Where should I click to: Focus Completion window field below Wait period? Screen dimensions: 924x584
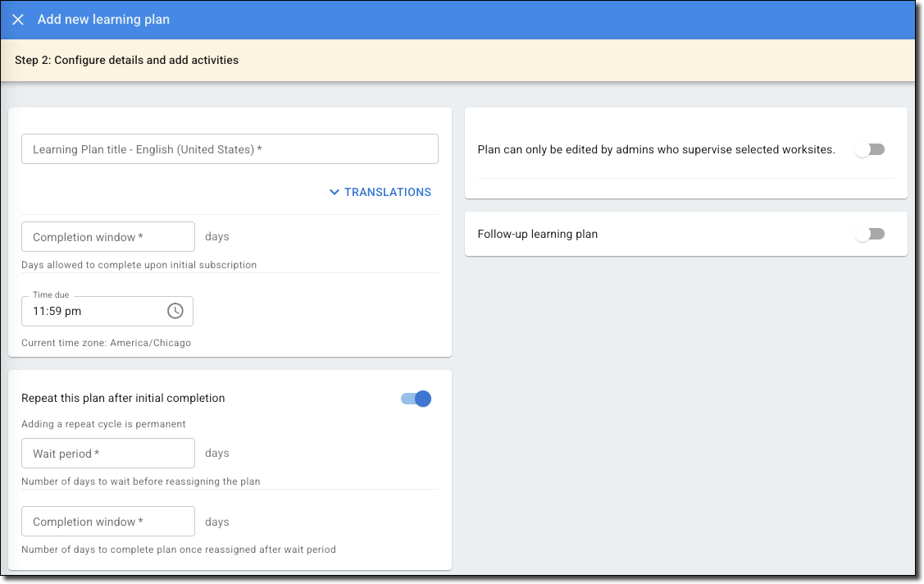coord(107,522)
